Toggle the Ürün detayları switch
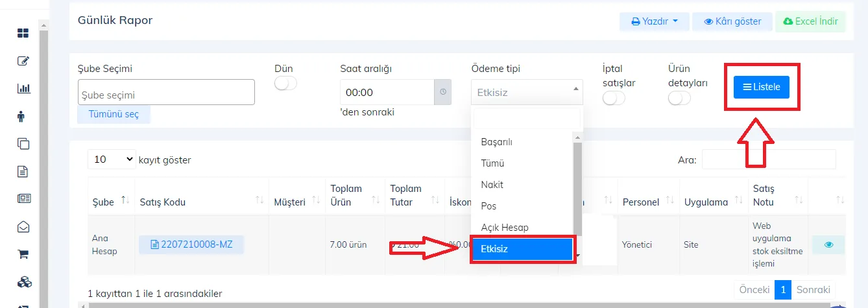Image resolution: width=868 pixels, height=308 pixels. 679,98
